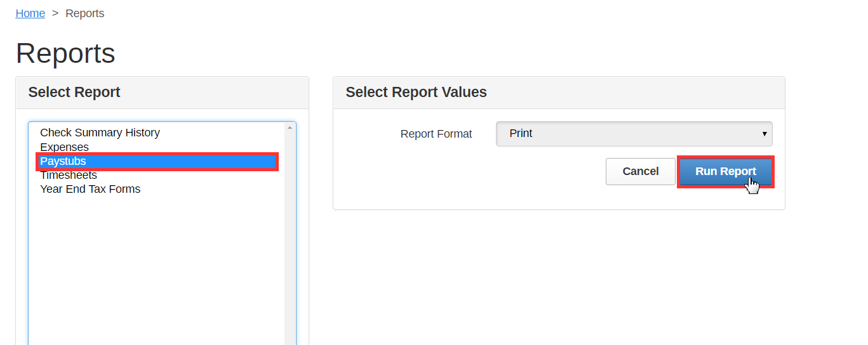Viewport: 868px width, 345px height.
Task: Select the Expenses report option
Action: tap(64, 147)
